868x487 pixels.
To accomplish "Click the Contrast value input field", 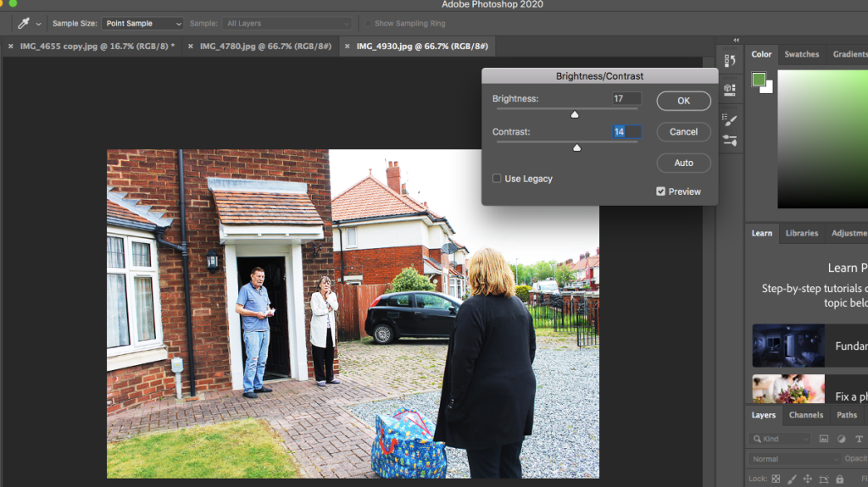I will point(626,132).
